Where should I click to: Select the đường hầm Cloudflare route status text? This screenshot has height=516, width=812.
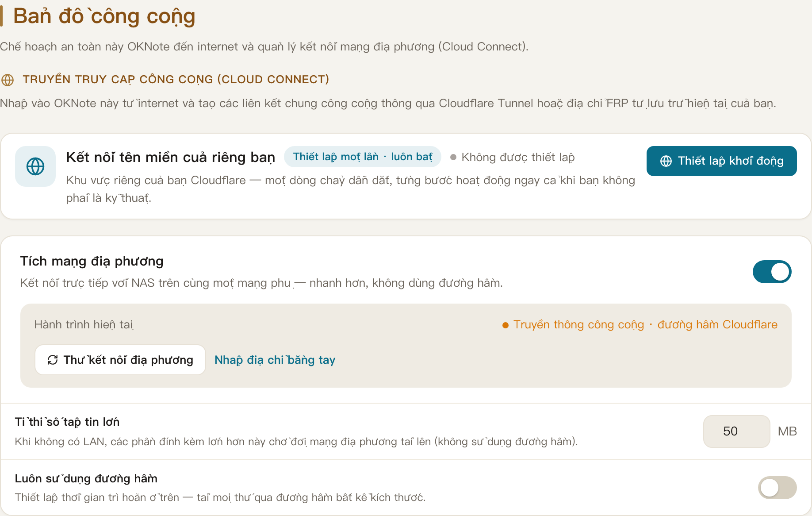(x=717, y=324)
